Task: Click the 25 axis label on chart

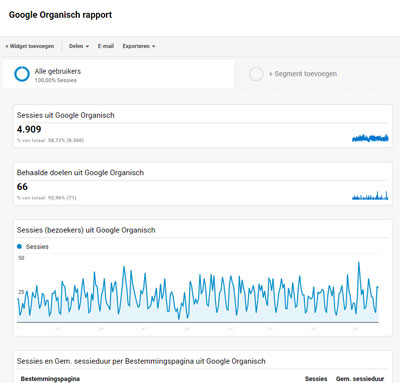Action: coord(21,292)
